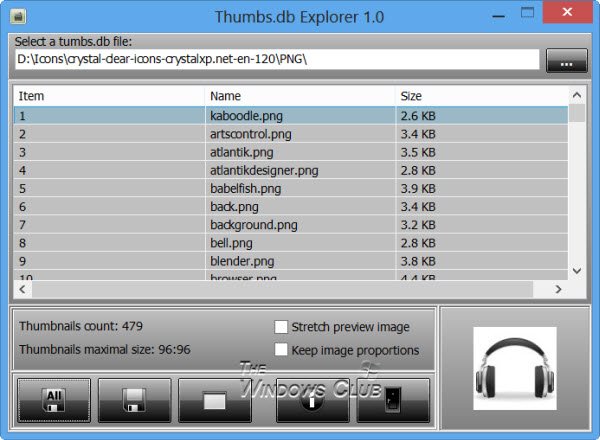
Task: Click the list's scroll up arrow
Action: point(576,96)
